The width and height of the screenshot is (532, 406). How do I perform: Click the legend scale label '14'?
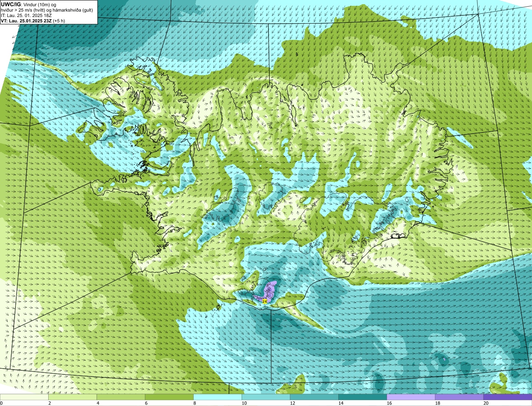pos(340,403)
